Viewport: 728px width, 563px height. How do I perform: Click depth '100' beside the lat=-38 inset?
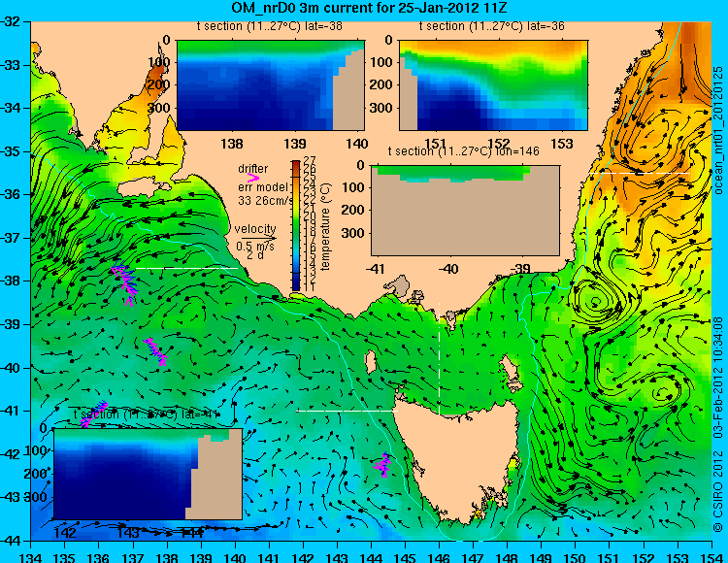pos(159,62)
